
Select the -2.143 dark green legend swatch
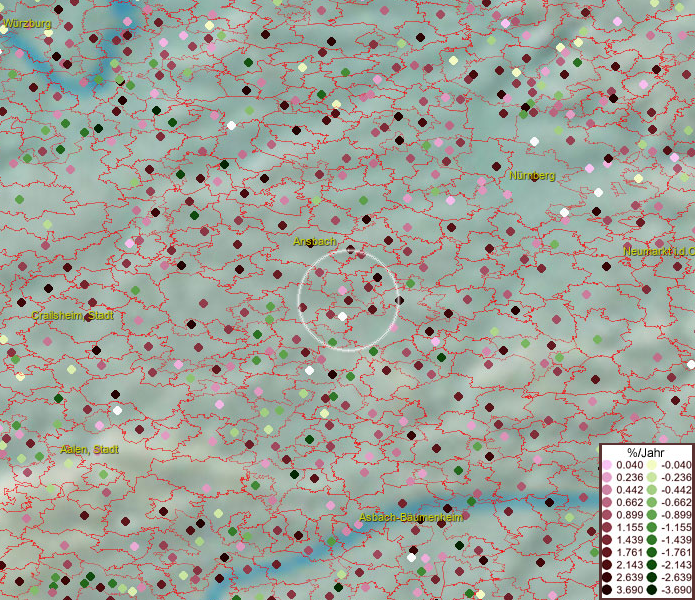[x=651, y=565]
